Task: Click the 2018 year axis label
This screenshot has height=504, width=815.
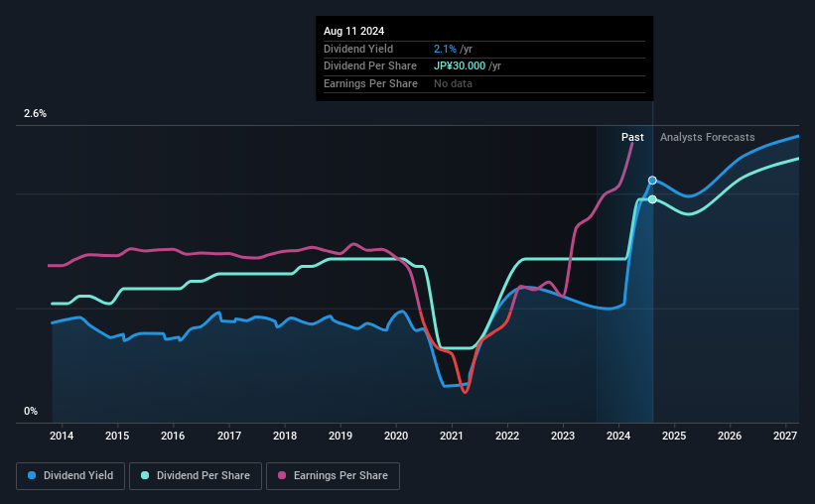Action: (x=285, y=436)
